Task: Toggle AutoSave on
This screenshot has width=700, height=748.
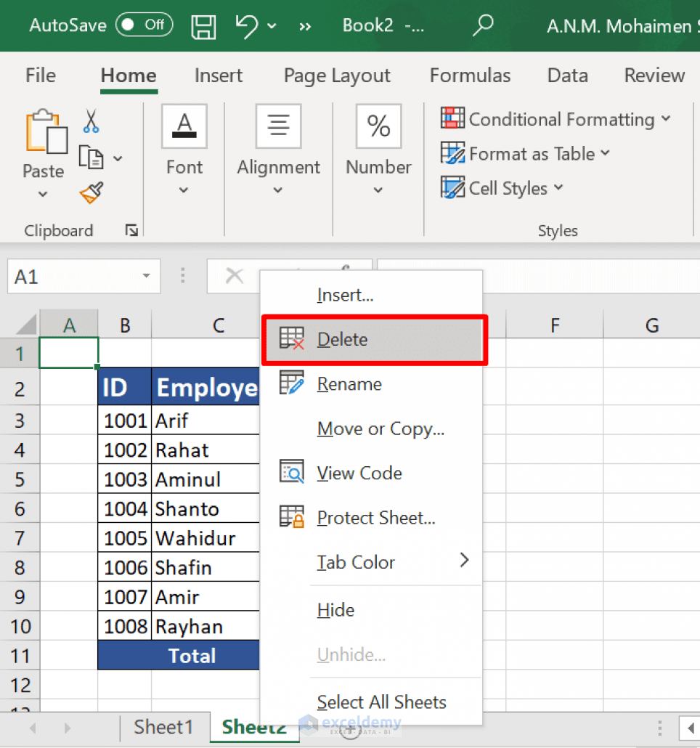Action: tap(144, 24)
